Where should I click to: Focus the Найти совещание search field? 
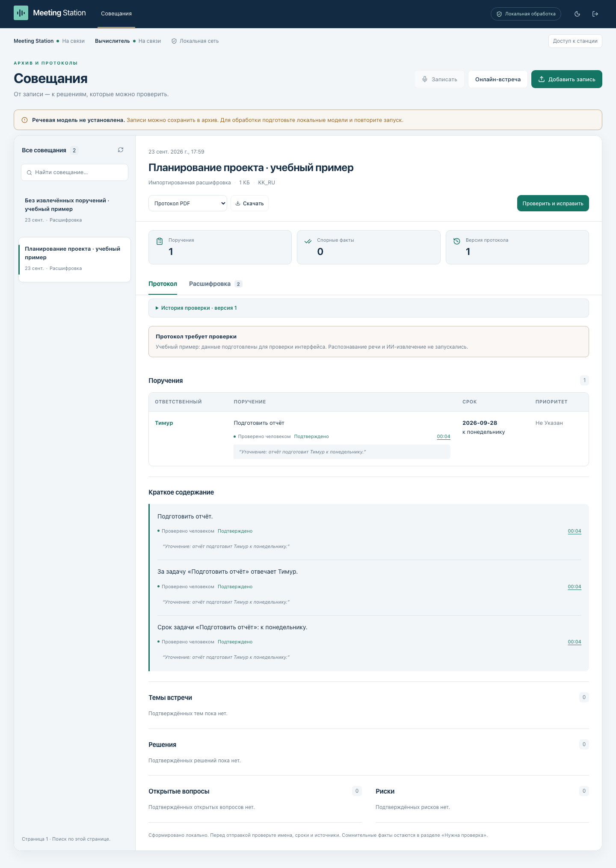click(x=74, y=172)
